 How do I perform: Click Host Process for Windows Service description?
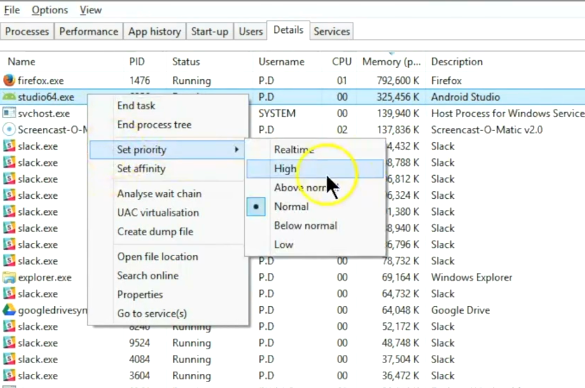(x=508, y=113)
